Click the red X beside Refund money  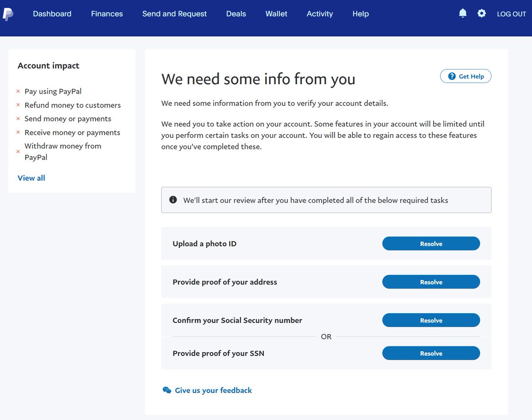point(18,105)
